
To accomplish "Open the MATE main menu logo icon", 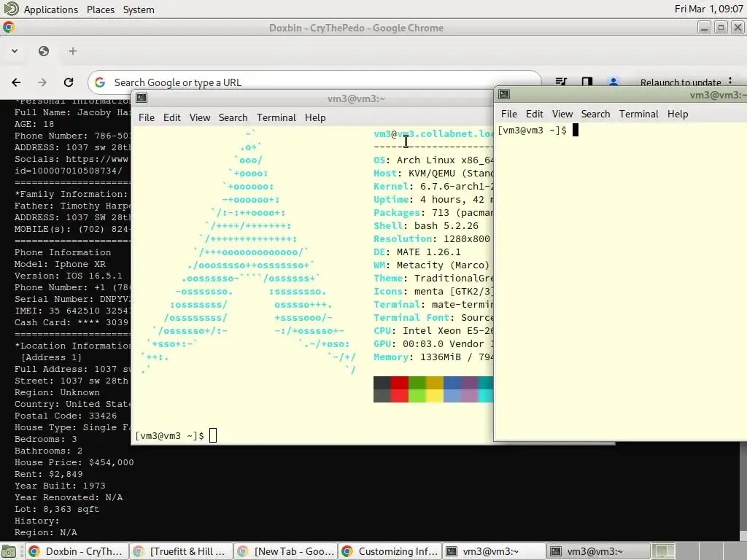I will point(10,9).
